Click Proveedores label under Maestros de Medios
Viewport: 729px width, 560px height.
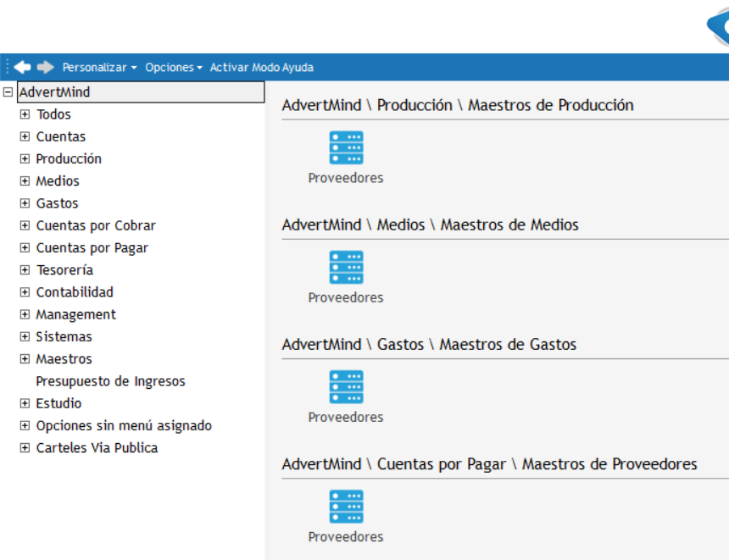point(346,297)
